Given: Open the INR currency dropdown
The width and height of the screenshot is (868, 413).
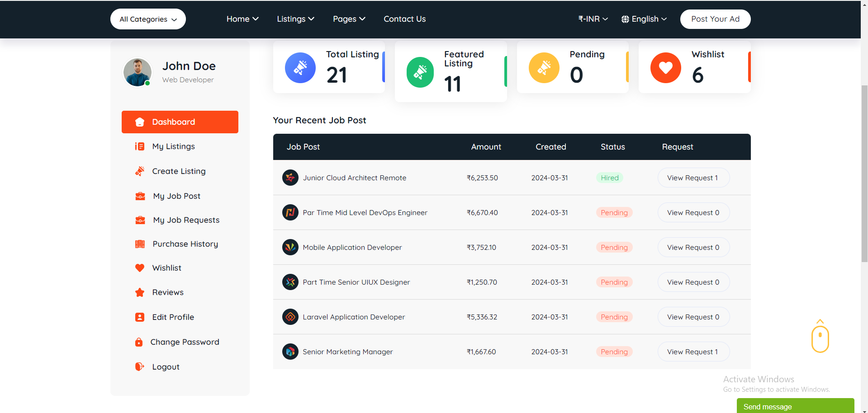Looking at the screenshot, I should pyautogui.click(x=593, y=19).
